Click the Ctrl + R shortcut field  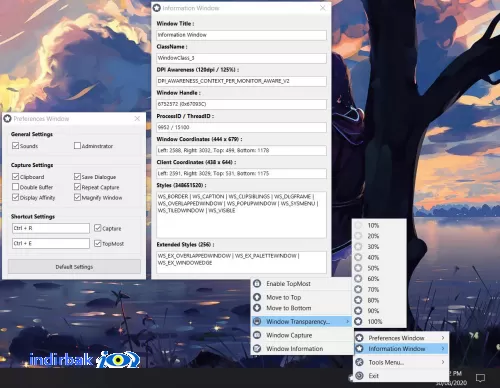click(x=51, y=228)
